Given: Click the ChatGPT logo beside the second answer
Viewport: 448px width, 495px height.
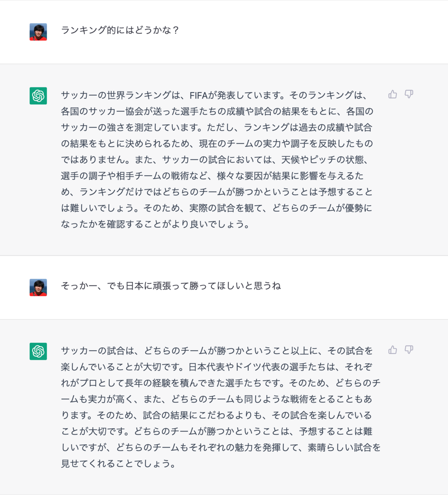Looking at the screenshot, I should point(38,351).
